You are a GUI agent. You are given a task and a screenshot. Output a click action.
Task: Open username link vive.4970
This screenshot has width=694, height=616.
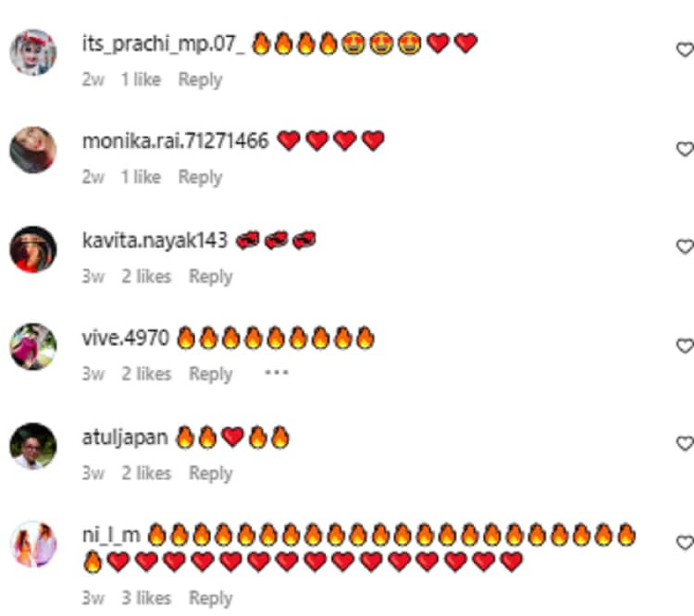click(125, 339)
